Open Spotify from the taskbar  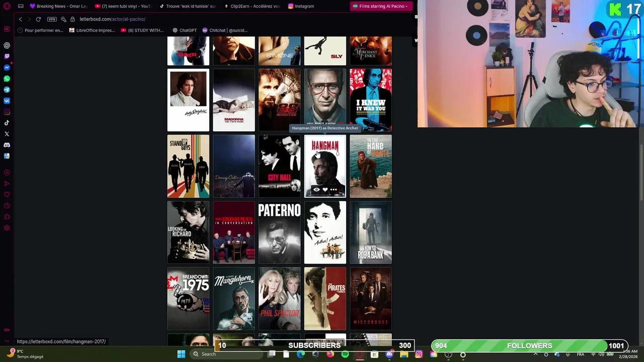tap(345, 354)
